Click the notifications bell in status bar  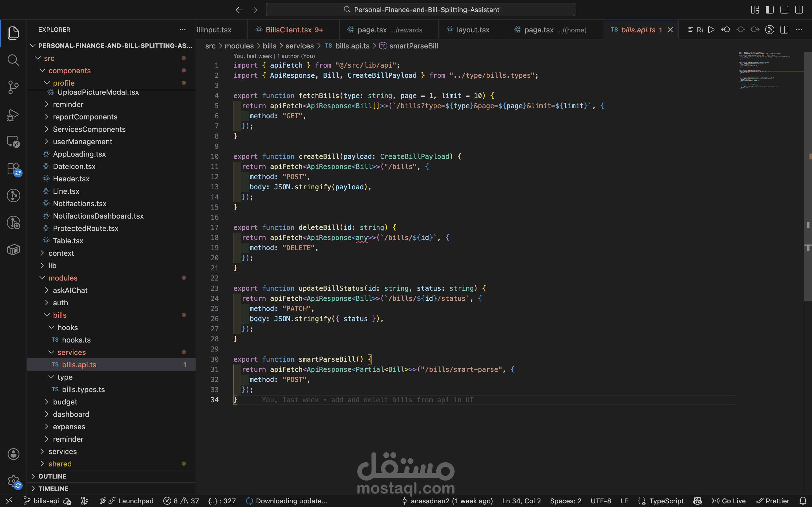pyautogui.click(x=803, y=501)
